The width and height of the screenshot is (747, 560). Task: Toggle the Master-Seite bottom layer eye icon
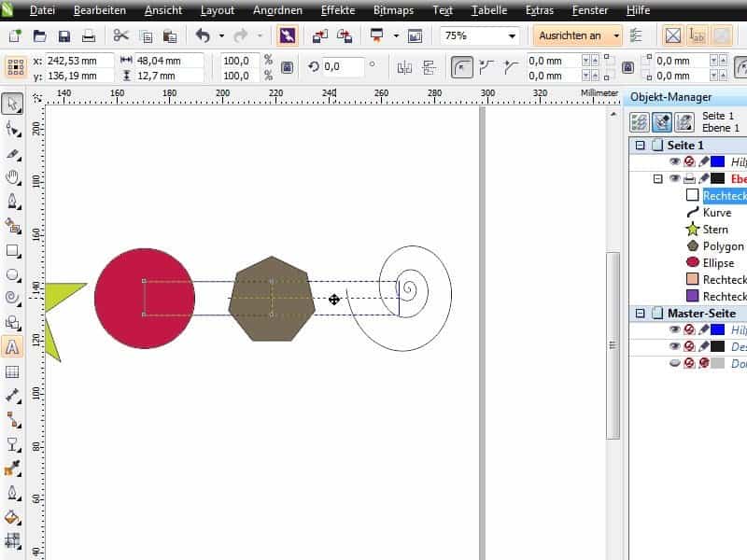(674, 363)
